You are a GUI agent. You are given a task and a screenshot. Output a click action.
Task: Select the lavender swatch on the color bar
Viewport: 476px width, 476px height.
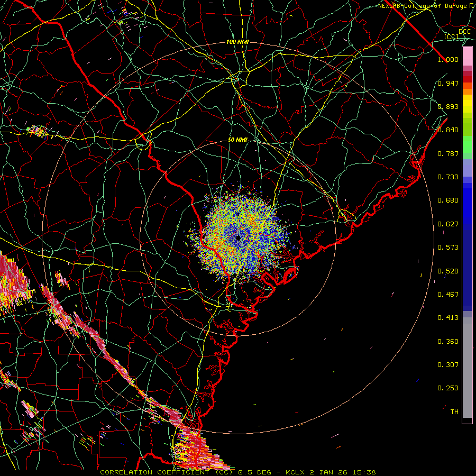coord(467,168)
